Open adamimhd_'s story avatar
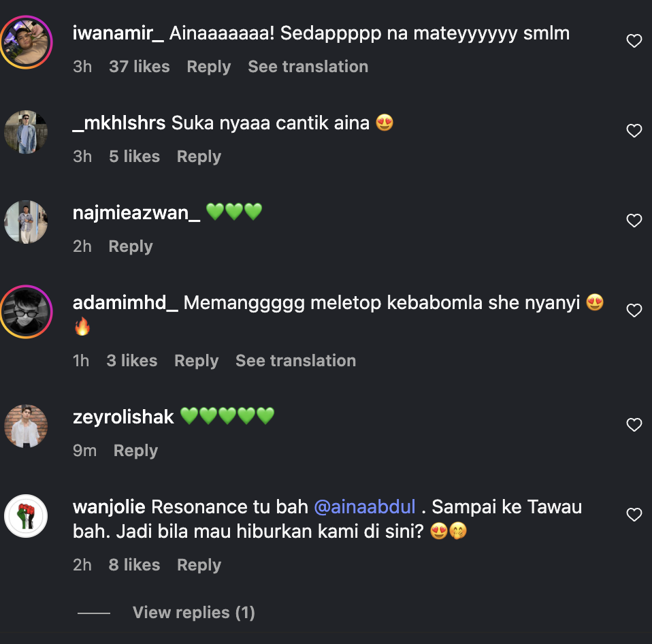The image size is (652, 644). (x=26, y=312)
